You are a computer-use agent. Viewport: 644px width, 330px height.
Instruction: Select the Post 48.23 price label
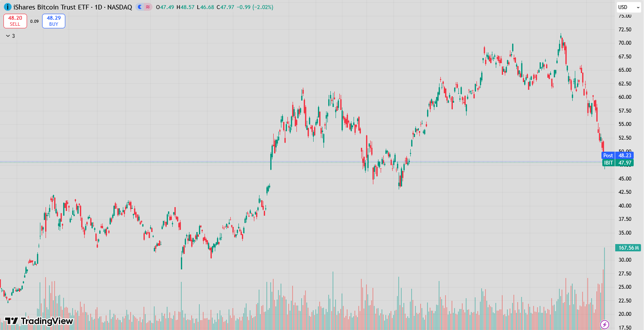tap(617, 156)
